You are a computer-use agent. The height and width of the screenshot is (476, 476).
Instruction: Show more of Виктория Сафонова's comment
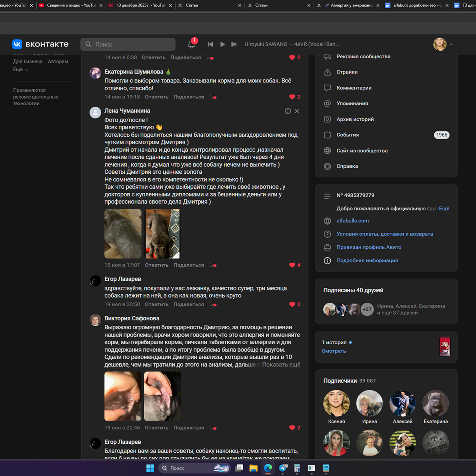[x=281, y=364]
